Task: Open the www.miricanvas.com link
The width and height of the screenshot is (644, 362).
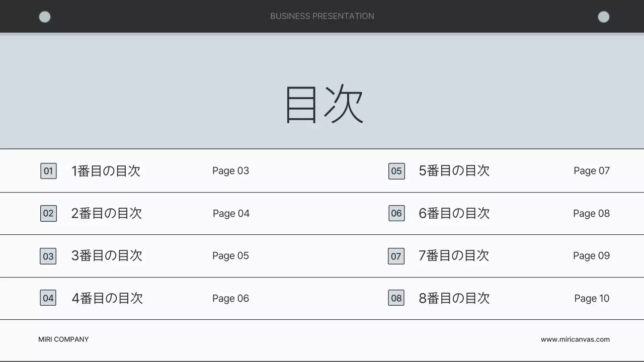Action: 575,339
